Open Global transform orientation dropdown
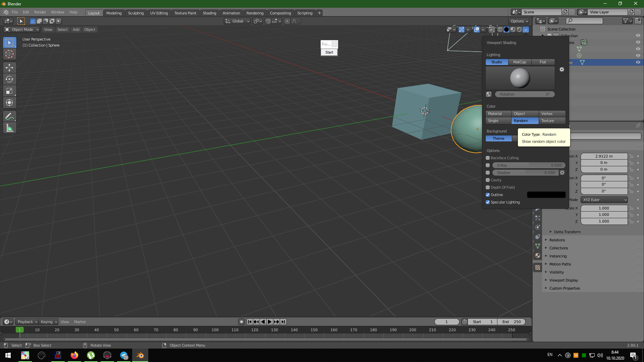 [x=237, y=21]
